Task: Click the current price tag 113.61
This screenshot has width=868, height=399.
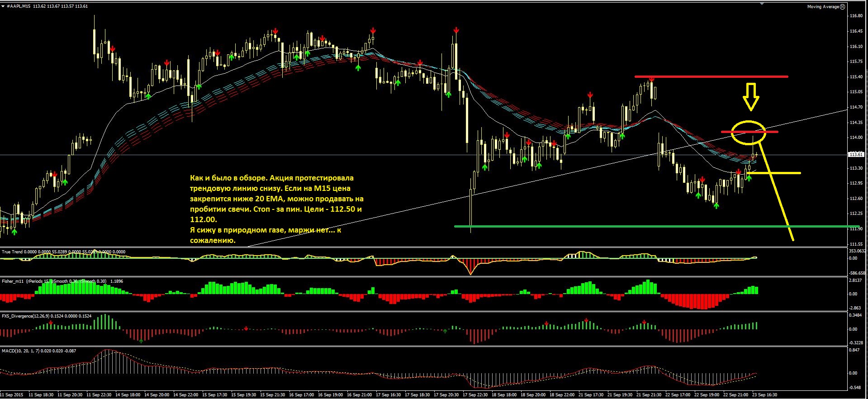Action: point(856,155)
